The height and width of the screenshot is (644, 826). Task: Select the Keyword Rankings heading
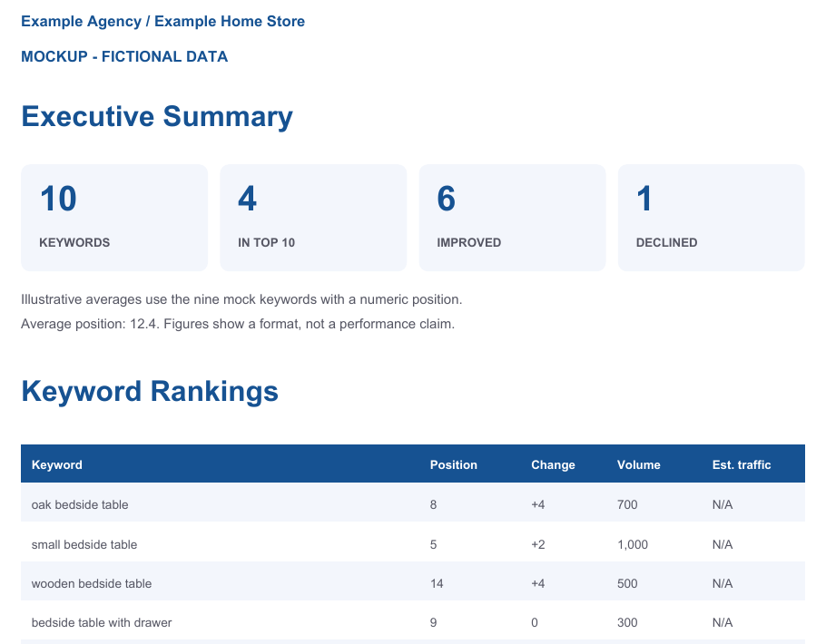150,391
